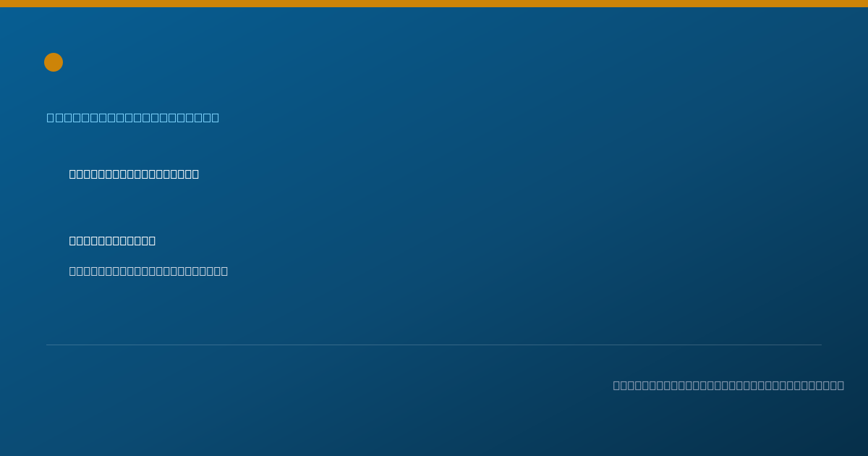
Task: Select the light blue heading text line
Action: (x=133, y=117)
